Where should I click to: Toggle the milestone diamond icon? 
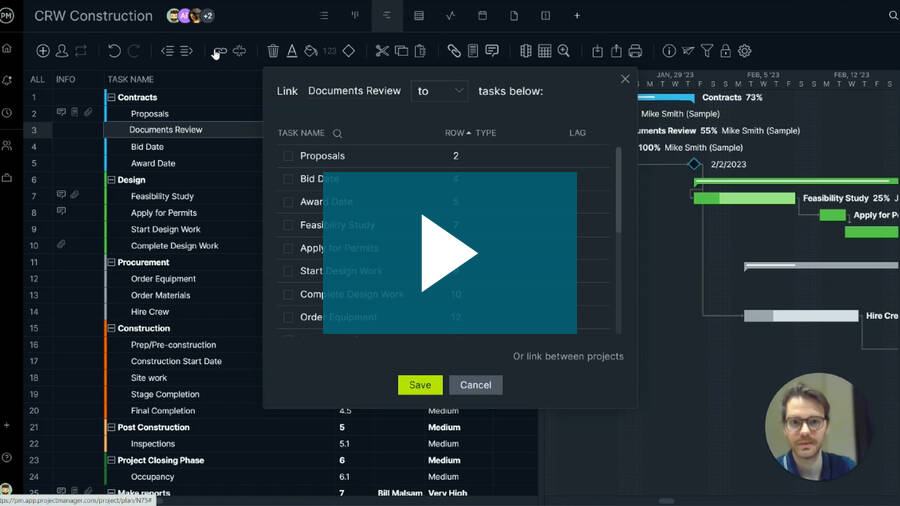point(348,51)
